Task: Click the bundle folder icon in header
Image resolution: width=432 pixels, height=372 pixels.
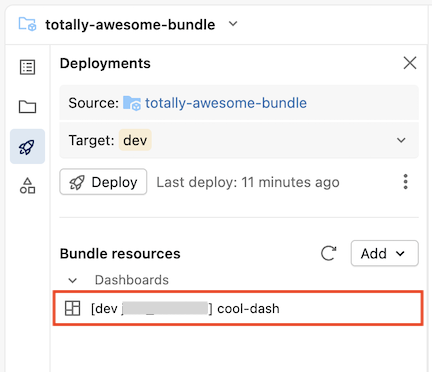Action: tap(27, 24)
